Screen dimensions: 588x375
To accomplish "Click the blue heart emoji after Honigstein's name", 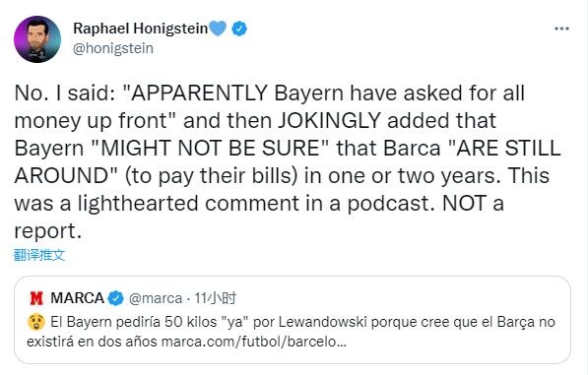I will tap(218, 29).
